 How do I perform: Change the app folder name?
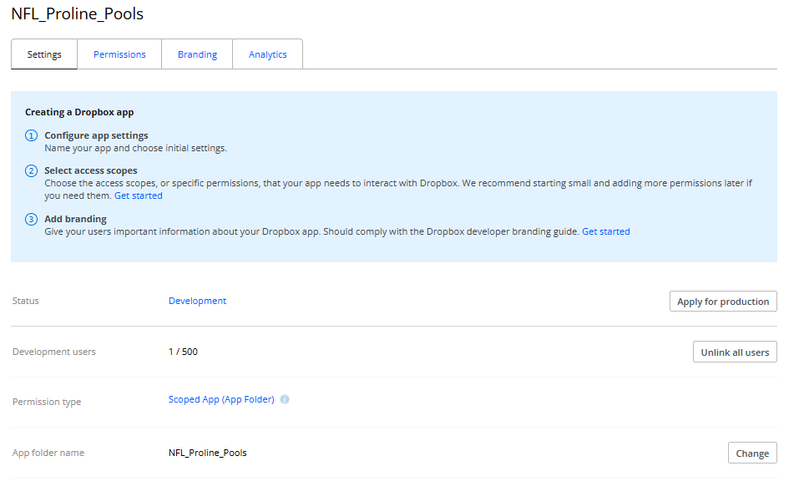coord(751,453)
